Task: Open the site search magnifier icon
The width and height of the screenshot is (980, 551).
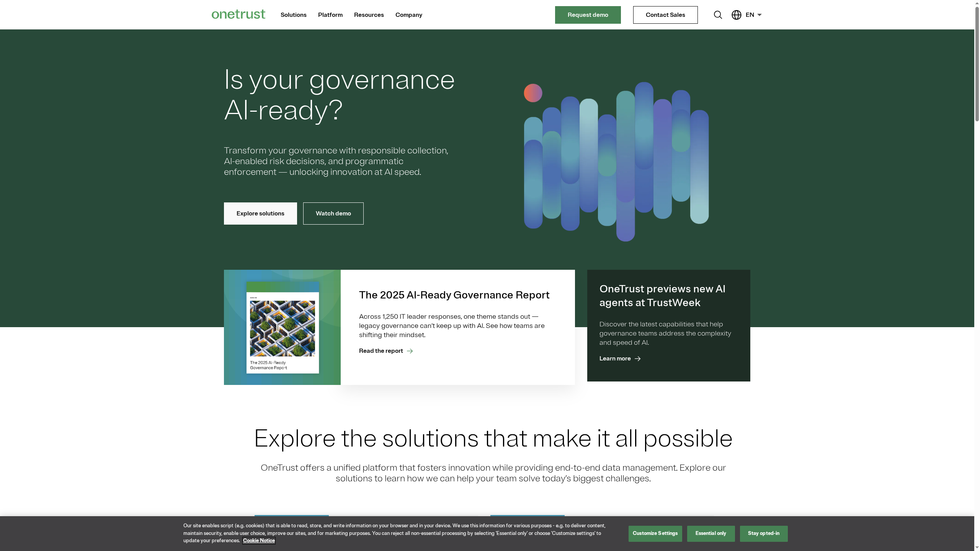Action: coord(718,15)
